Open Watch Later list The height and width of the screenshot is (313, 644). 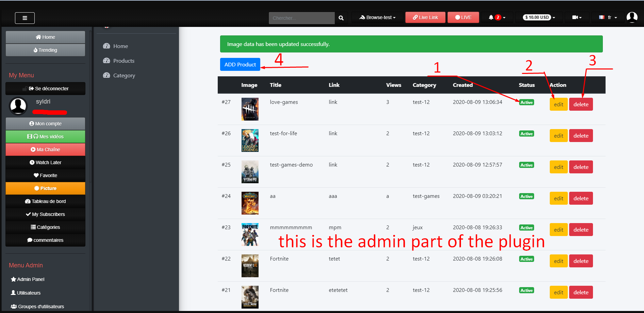click(x=45, y=162)
